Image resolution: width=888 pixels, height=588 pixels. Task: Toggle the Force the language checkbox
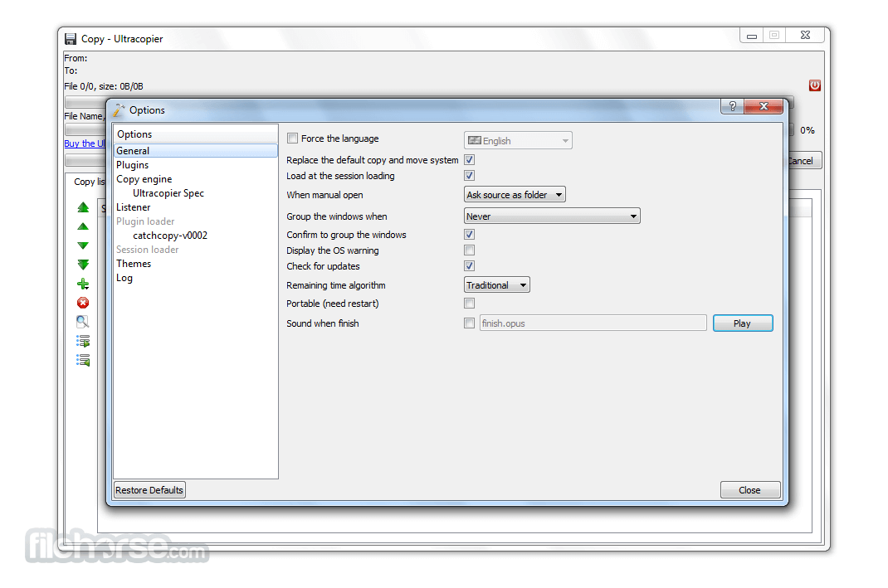click(x=292, y=138)
